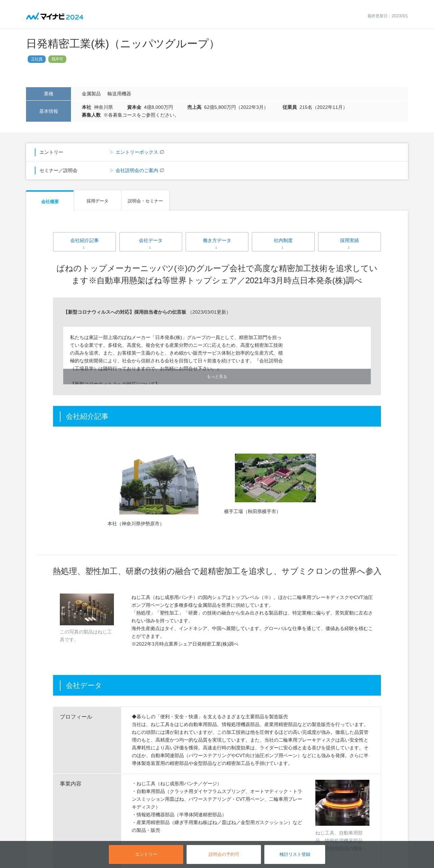This screenshot has width=434, height=868.
Task: Click the 検討リスト登録 button
Action: click(x=295, y=854)
